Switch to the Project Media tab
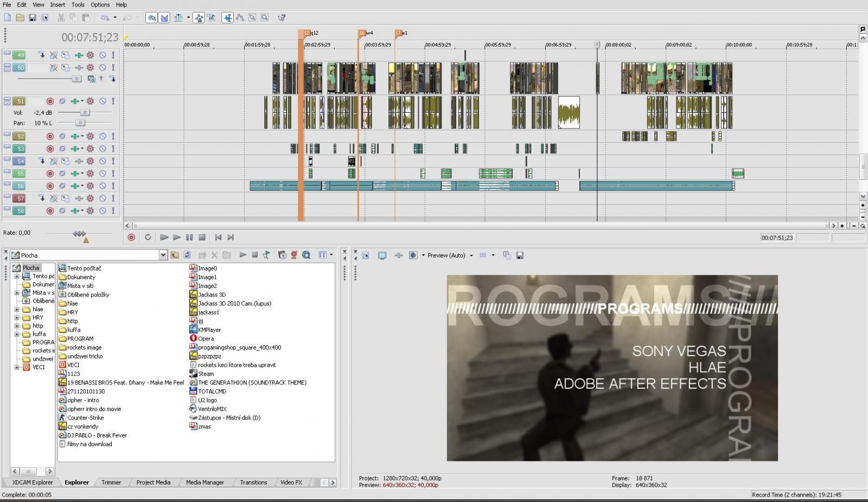 (x=154, y=482)
